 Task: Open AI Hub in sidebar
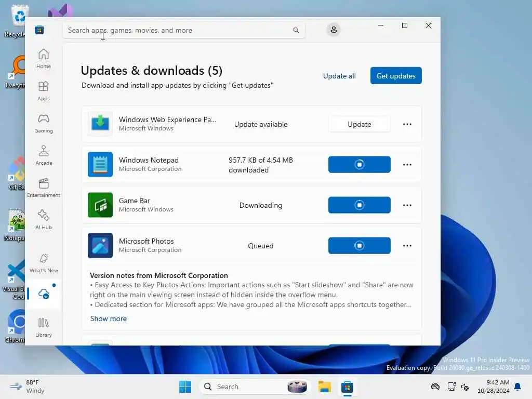point(44,220)
